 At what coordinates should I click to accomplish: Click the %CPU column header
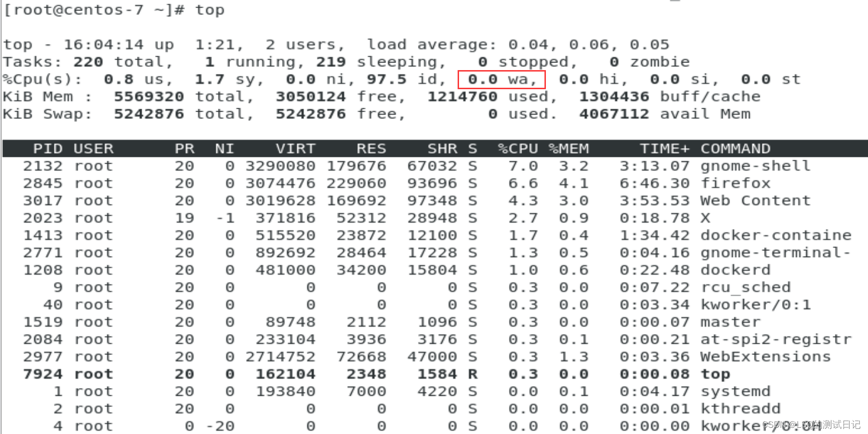518,149
